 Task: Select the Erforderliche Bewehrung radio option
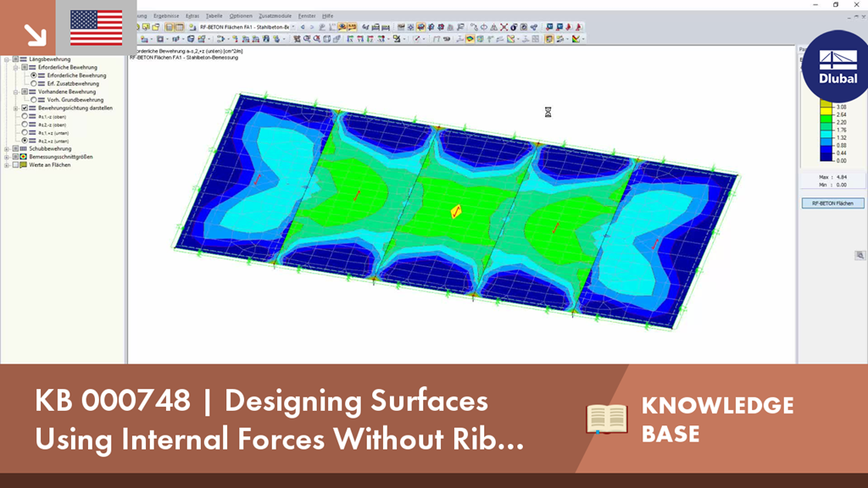coord(34,75)
